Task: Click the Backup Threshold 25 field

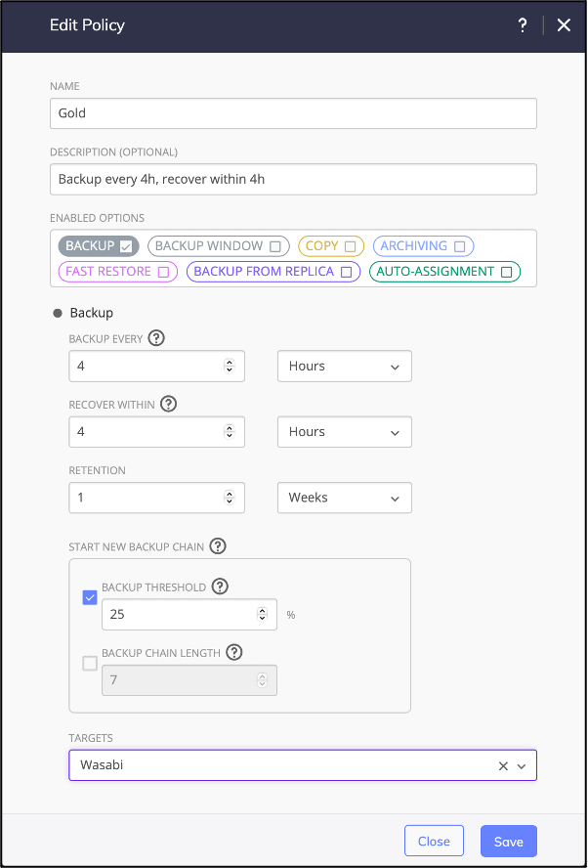Action: point(189,615)
